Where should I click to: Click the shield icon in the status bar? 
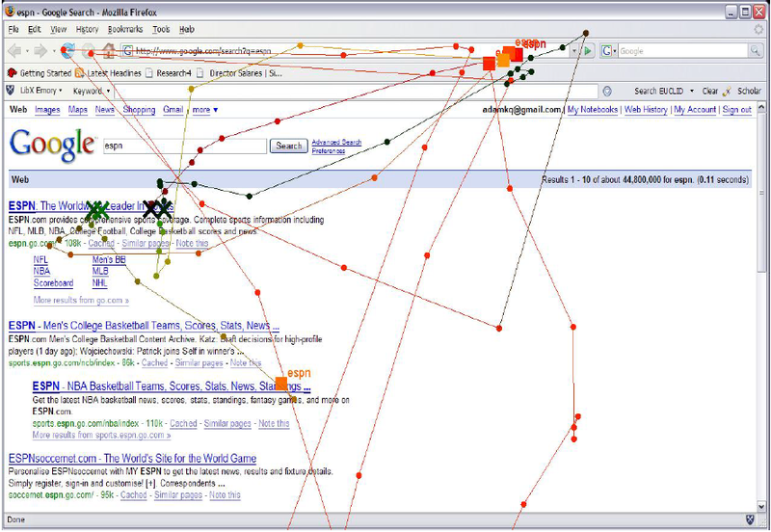[750, 519]
